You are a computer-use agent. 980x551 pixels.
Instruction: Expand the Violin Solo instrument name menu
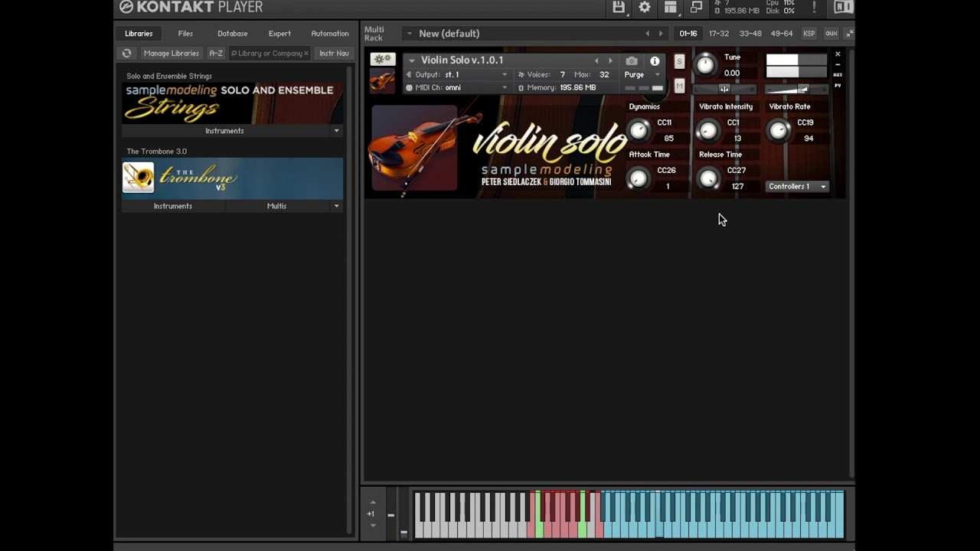point(411,60)
